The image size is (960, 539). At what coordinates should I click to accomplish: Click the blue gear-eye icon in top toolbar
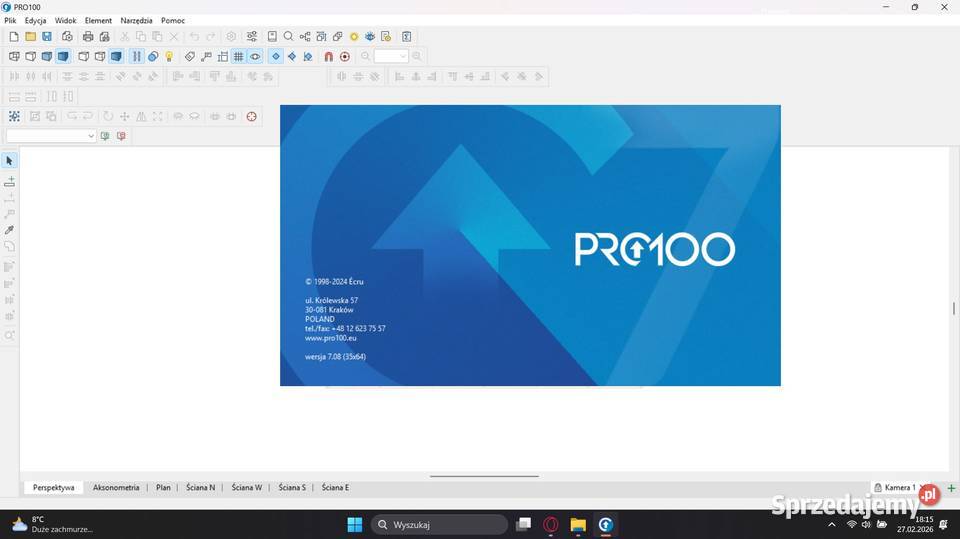[x=370, y=37]
